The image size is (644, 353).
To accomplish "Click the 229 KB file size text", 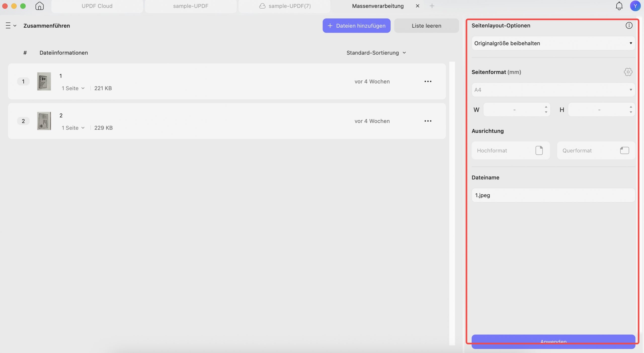I will 103,128.
